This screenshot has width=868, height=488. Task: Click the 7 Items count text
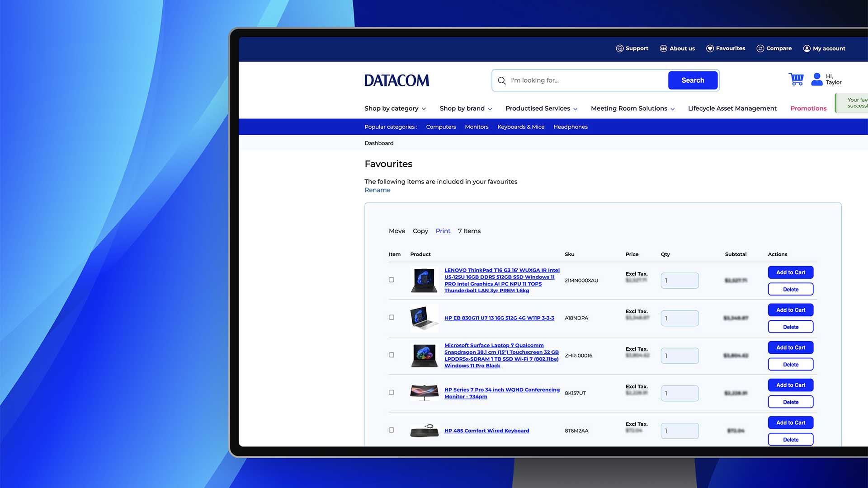pyautogui.click(x=469, y=231)
